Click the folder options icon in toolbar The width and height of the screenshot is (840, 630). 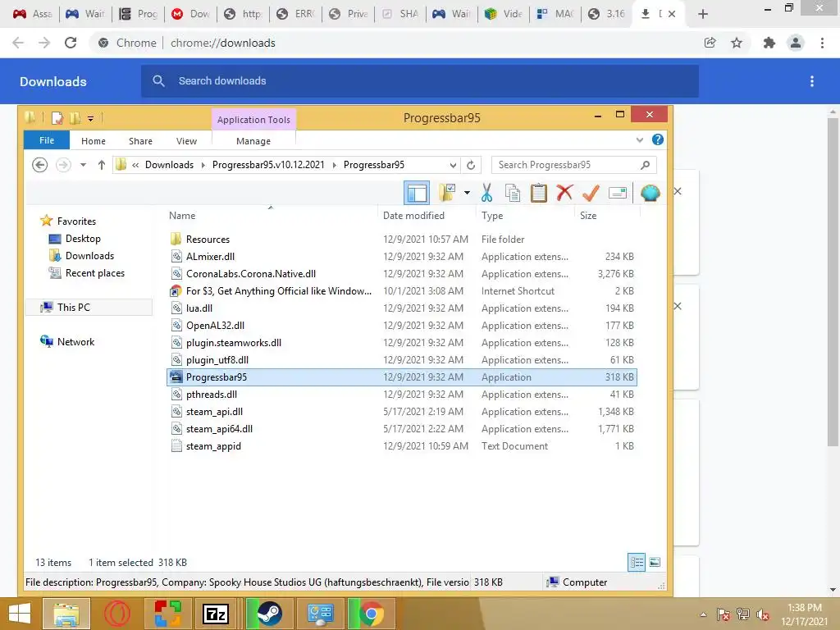tap(447, 193)
